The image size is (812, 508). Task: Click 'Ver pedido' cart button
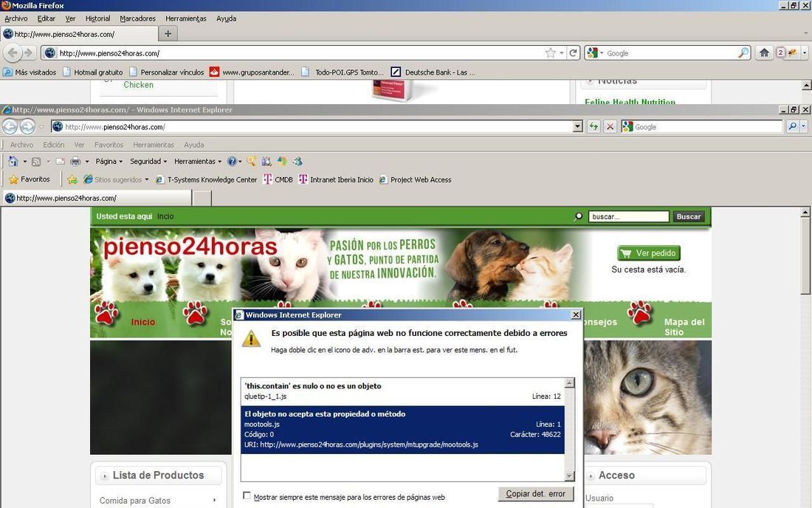tap(649, 253)
